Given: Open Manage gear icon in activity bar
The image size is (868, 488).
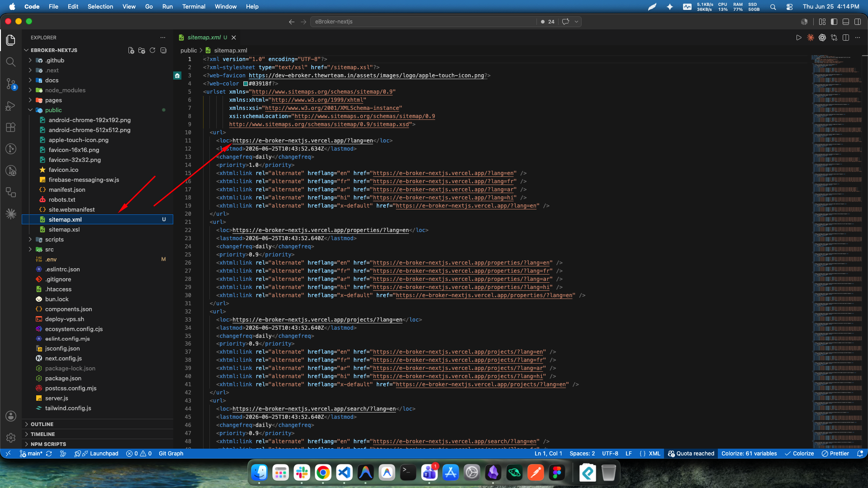Looking at the screenshot, I should click(11, 437).
